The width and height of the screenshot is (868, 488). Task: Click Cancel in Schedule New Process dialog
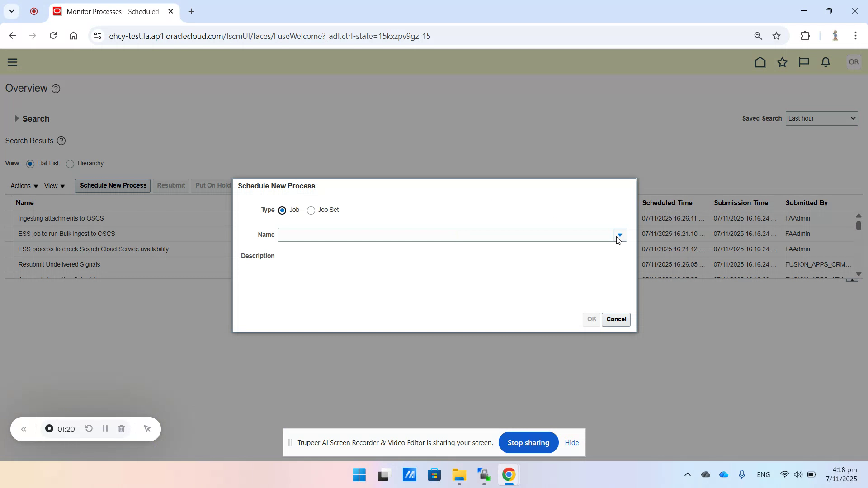coord(616,319)
